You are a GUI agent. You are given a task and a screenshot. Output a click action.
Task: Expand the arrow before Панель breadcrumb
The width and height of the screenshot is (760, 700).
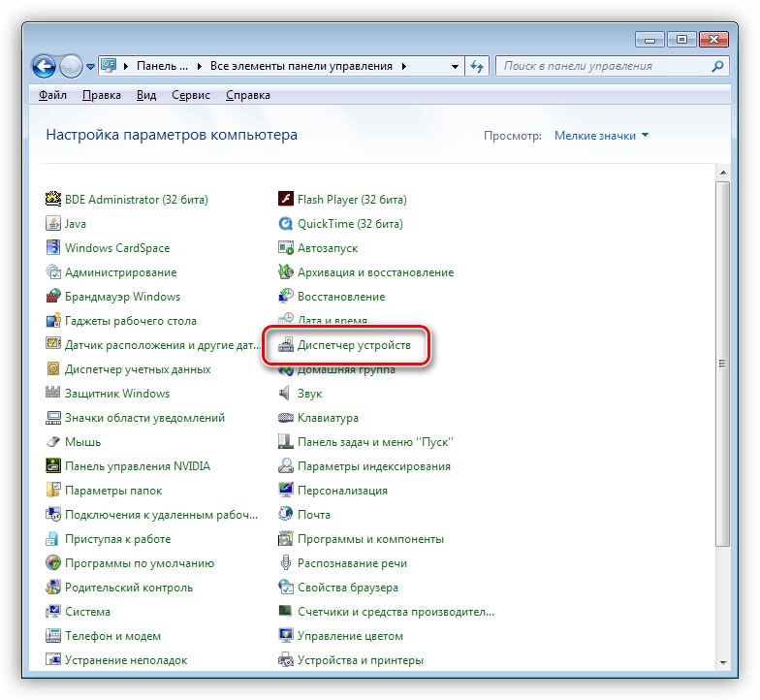click(126, 66)
